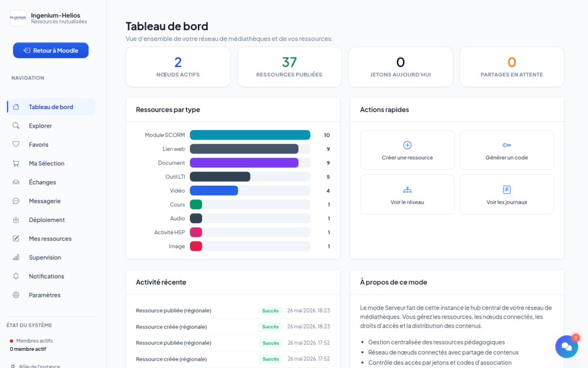Click the Paramètres gear icon
Viewport: 588px width, 368px height.
[x=16, y=295]
